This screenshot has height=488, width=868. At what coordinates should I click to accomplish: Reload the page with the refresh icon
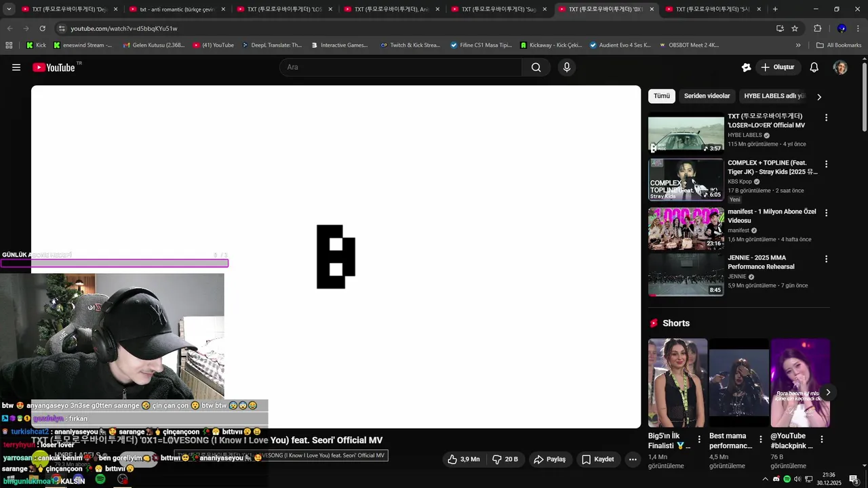(42, 28)
